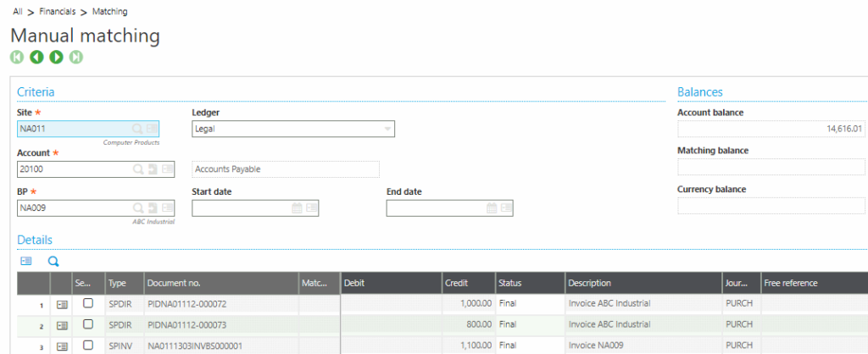
Task: Open row 1 line actions card icon
Action: click(x=62, y=304)
